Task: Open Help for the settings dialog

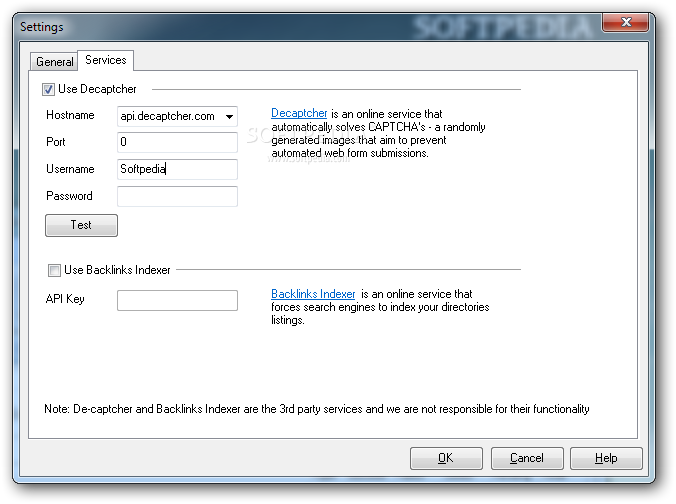Action: pyautogui.click(x=606, y=458)
